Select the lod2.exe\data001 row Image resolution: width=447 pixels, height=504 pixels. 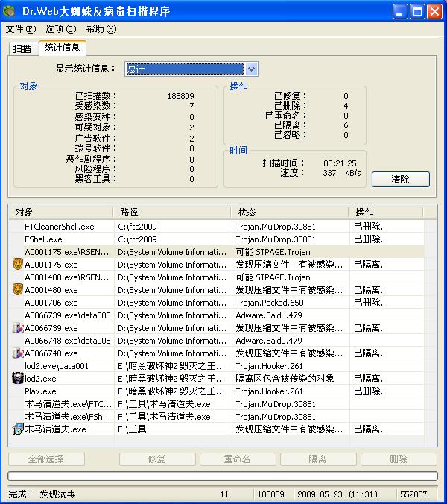pyautogui.click(x=217, y=366)
